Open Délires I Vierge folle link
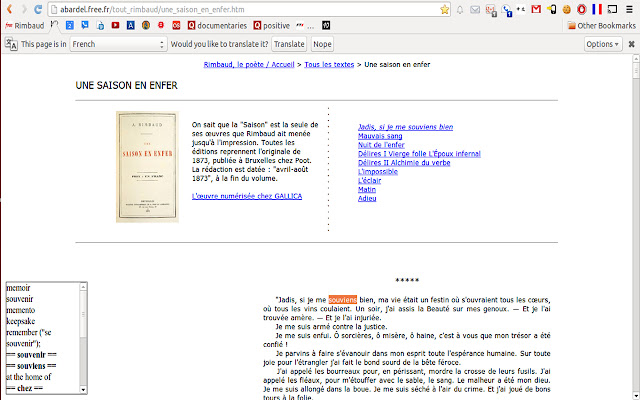This screenshot has width=640, height=400. (419, 154)
